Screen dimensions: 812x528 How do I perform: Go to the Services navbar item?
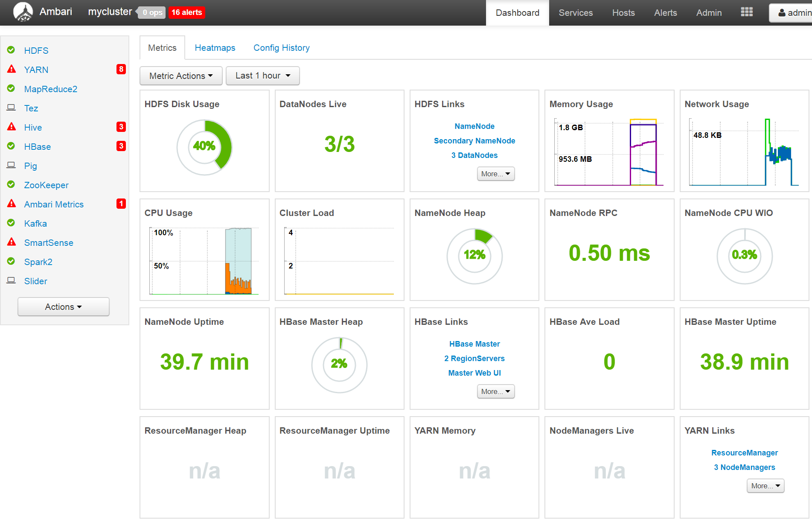tap(576, 13)
